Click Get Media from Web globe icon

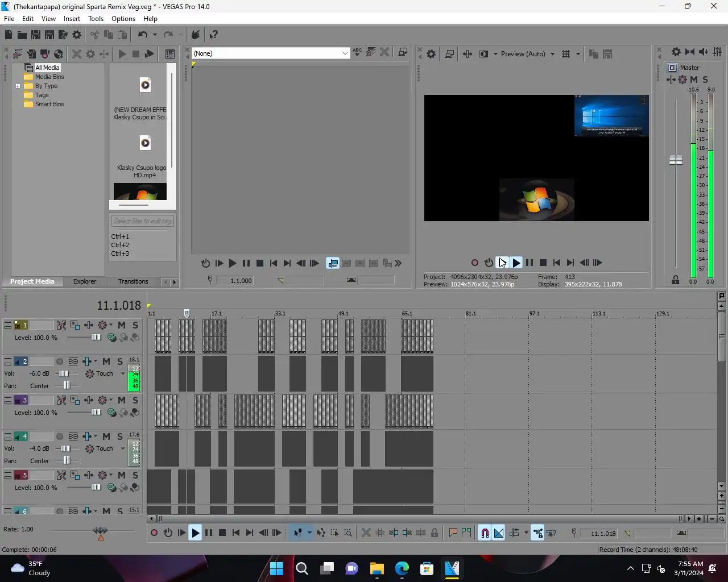(x=59, y=54)
